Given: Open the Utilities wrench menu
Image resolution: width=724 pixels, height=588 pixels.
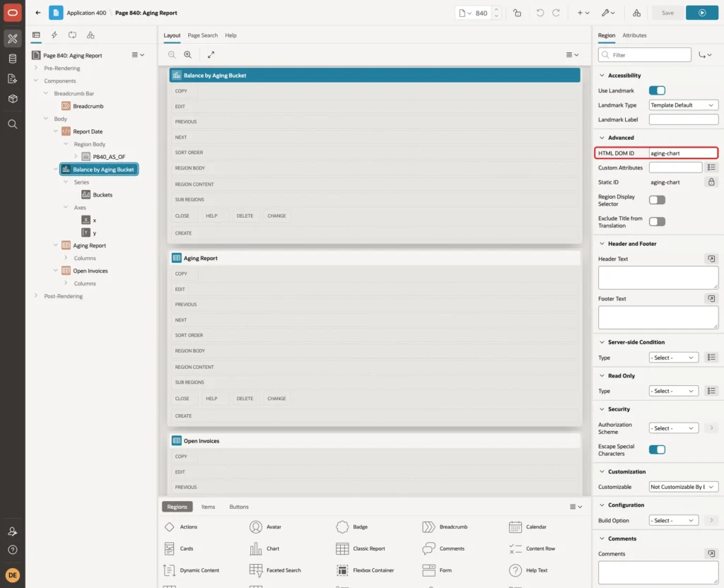Looking at the screenshot, I should (x=608, y=13).
